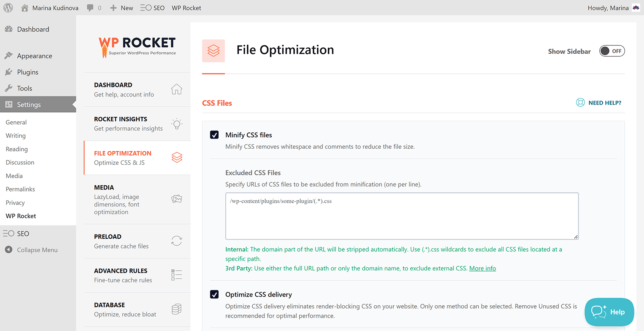The width and height of the screenshot is (644, 331).
Task: Click the Howdy, Marina account greeting
Action: coord(608,8)
